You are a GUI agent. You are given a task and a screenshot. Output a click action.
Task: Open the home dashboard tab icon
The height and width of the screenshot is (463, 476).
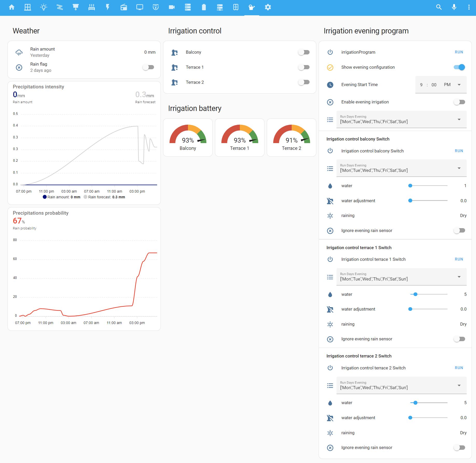click(12, 7)
